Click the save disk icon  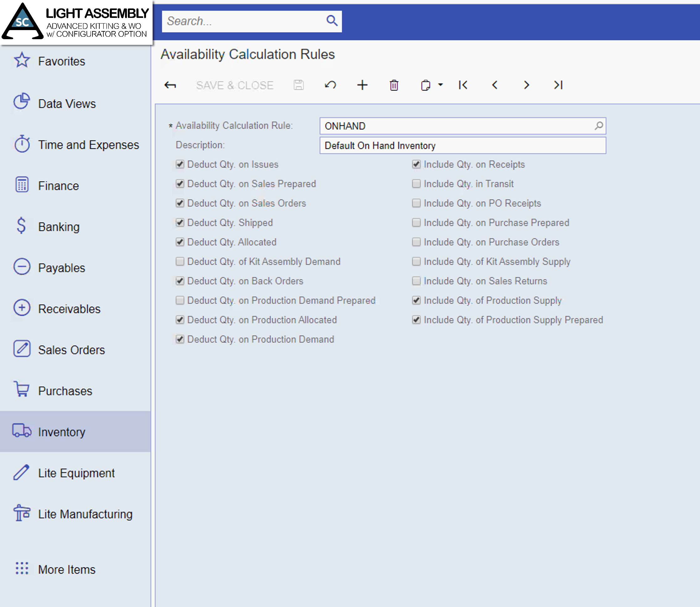point(299,85)
